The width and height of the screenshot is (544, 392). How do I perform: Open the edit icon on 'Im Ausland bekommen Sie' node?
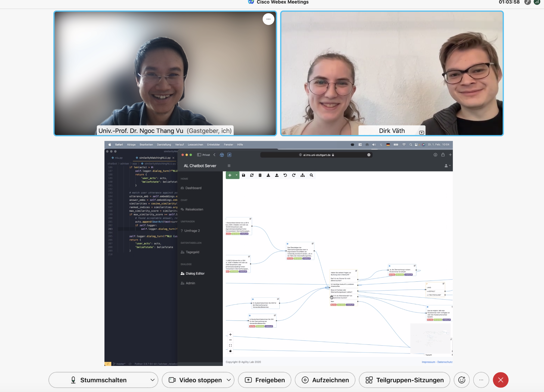tap(278, 299)
